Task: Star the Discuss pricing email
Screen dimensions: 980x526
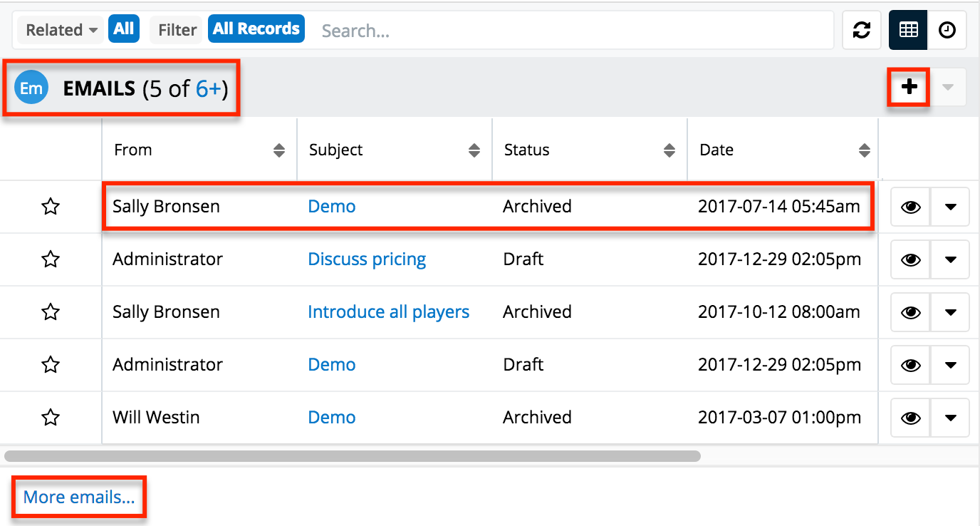Action: [51, 259]
